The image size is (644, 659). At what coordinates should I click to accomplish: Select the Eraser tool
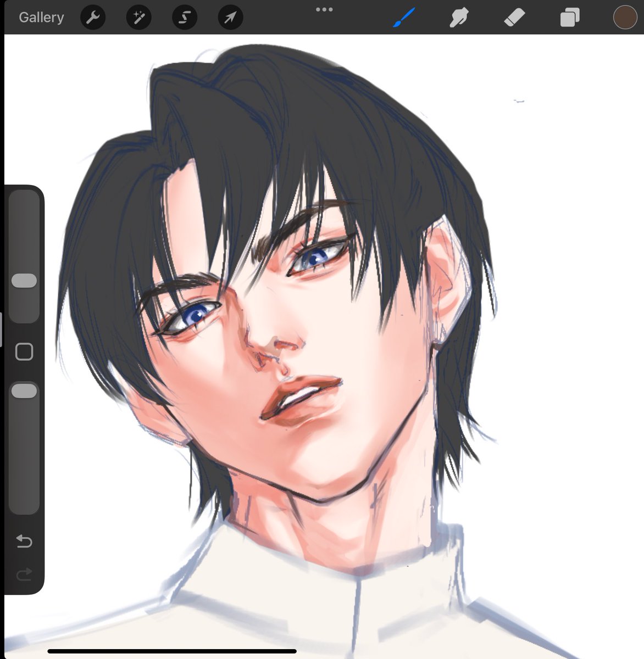pyautogui.click(x=514, y=18)
